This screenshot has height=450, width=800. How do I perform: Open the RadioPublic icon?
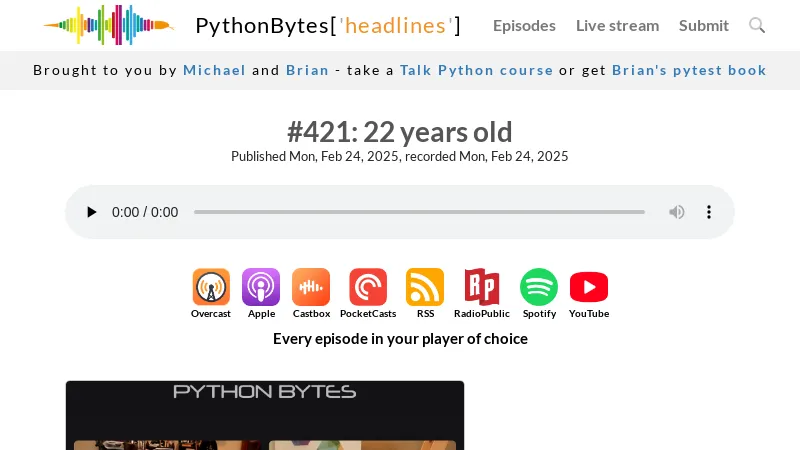[x=481, y=287]
